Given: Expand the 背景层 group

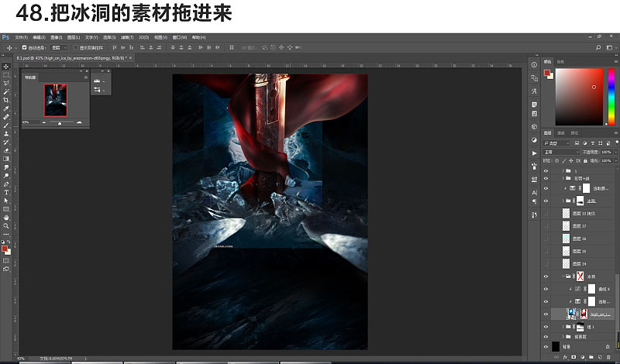Looking at the screenshot, I should tap(563, 337).
